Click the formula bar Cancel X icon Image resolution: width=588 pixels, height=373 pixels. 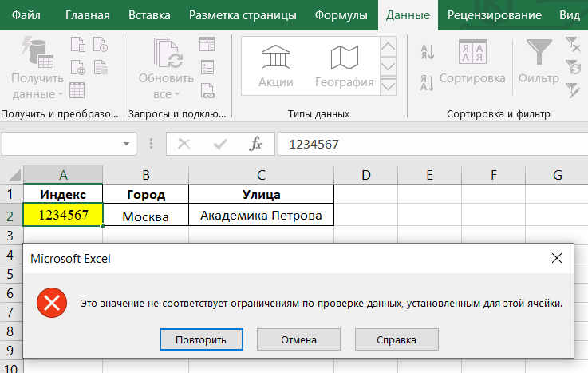pos(184,144)
